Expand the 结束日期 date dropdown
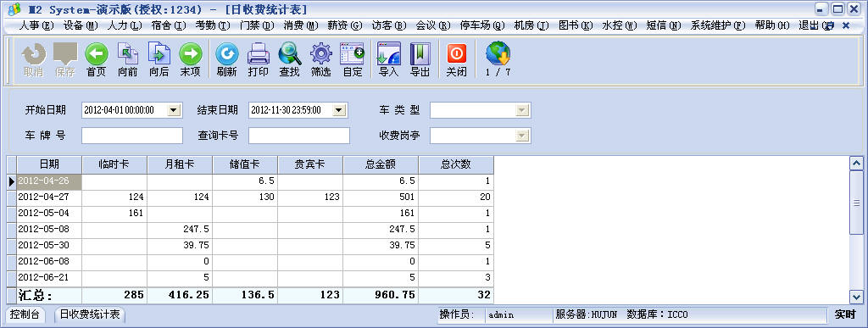Viewport: 868px width, 328px height. pyautogui.click(x=339, y=110)
